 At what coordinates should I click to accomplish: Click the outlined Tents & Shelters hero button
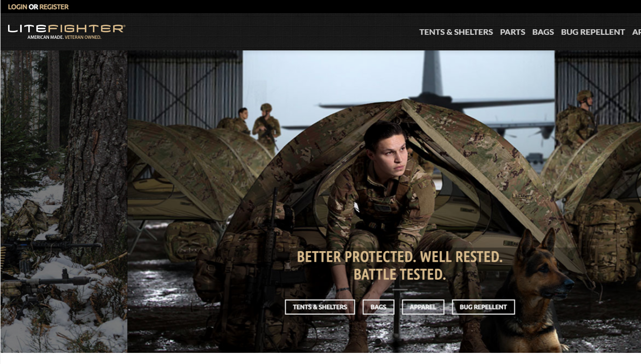click(320, 307)
